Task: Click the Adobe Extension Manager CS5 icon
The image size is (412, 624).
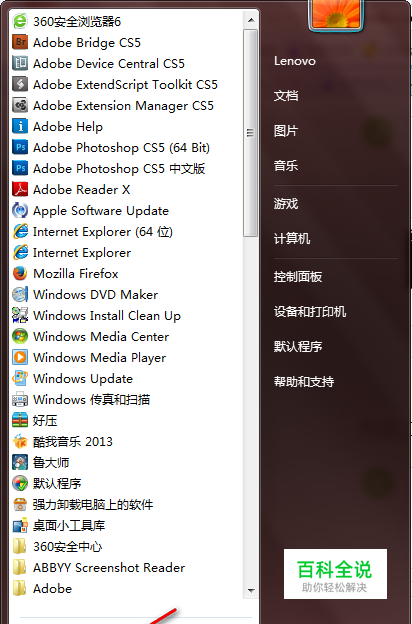Action: 20,105
